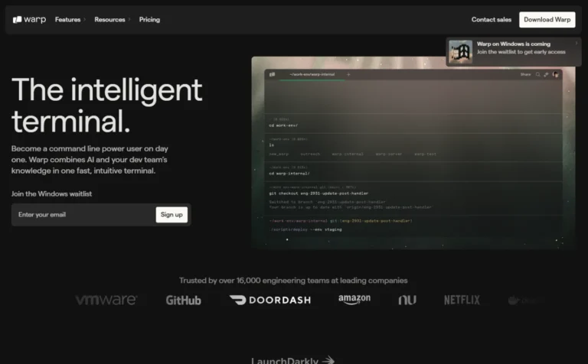Viewport: 588px width, 364px height.
Task: Click the 'cd work-env/' command line
Action: [283, 125]
